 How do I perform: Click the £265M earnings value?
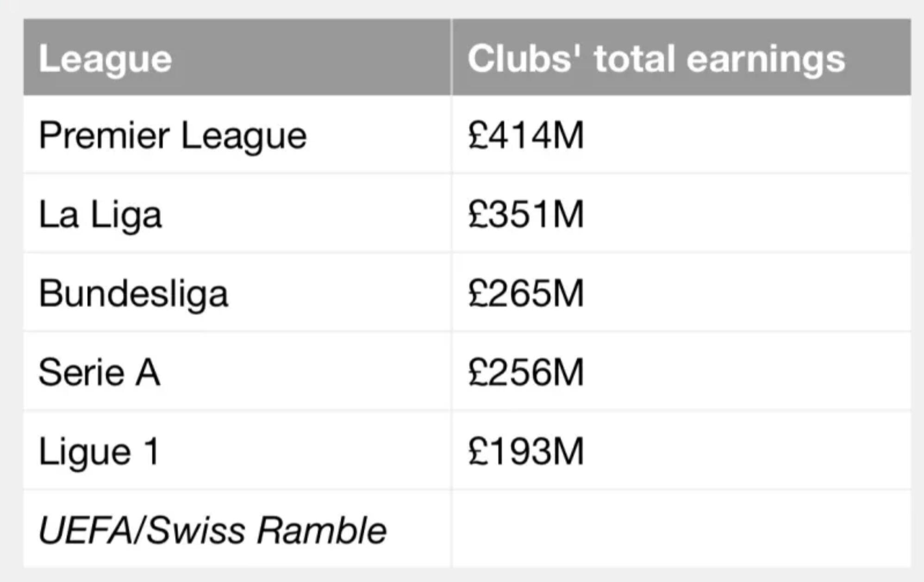(x=526, y=294)
